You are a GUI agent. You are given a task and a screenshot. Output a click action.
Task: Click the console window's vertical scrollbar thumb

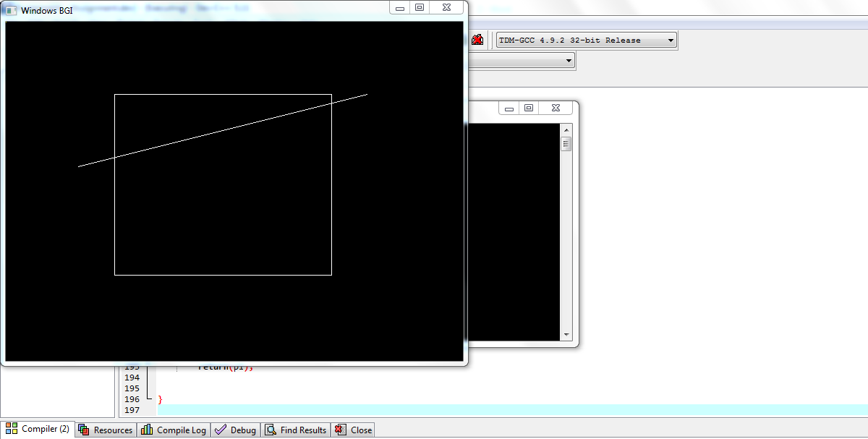click(566, 143)
